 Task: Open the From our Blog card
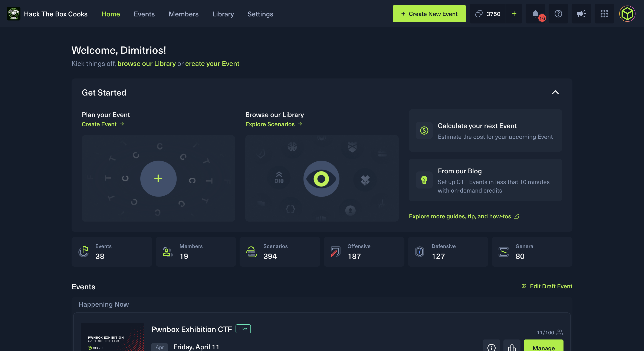[x=485, y=180]
